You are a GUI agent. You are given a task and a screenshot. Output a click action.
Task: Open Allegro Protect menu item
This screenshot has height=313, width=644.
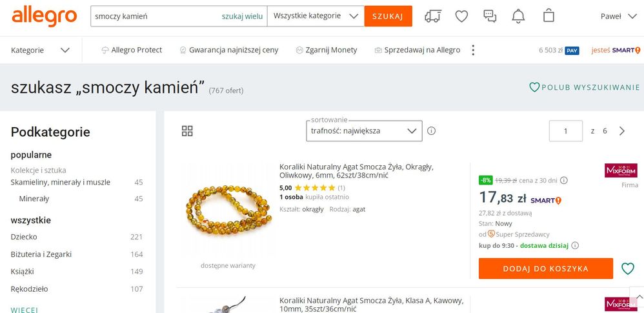(132, 50)
